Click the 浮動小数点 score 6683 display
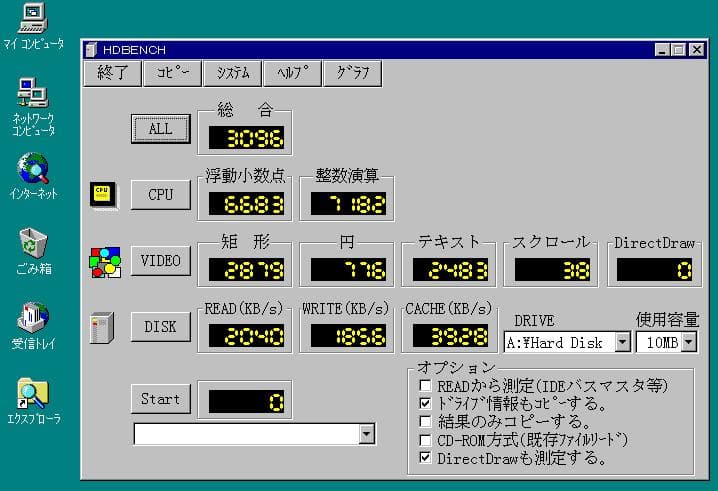The image size is (718, 491). click(x=246, y=204)
